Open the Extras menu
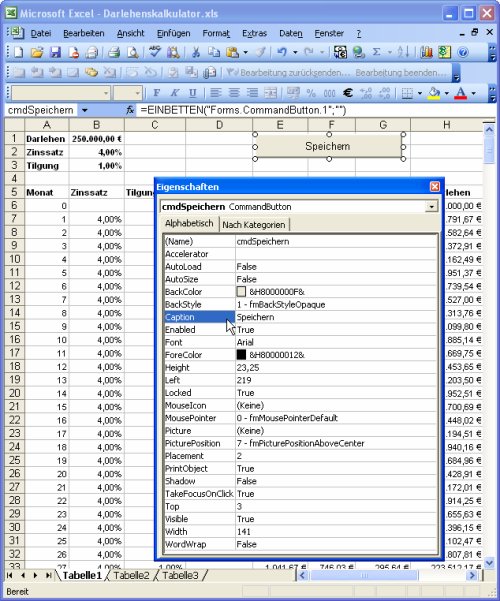Image resolution: width=500 pixels, height=601 pixels. (x=254, y=33)
